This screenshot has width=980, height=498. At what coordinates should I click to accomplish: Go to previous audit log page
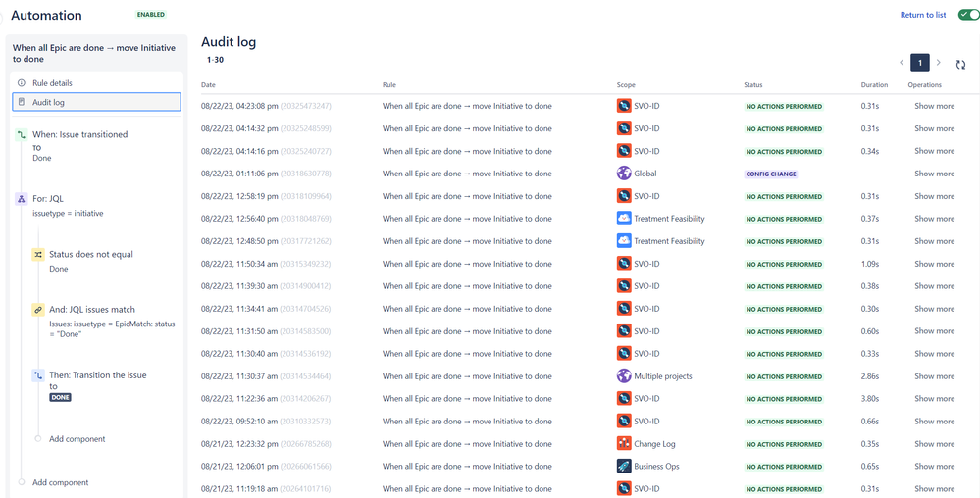[x=902, y=63]
